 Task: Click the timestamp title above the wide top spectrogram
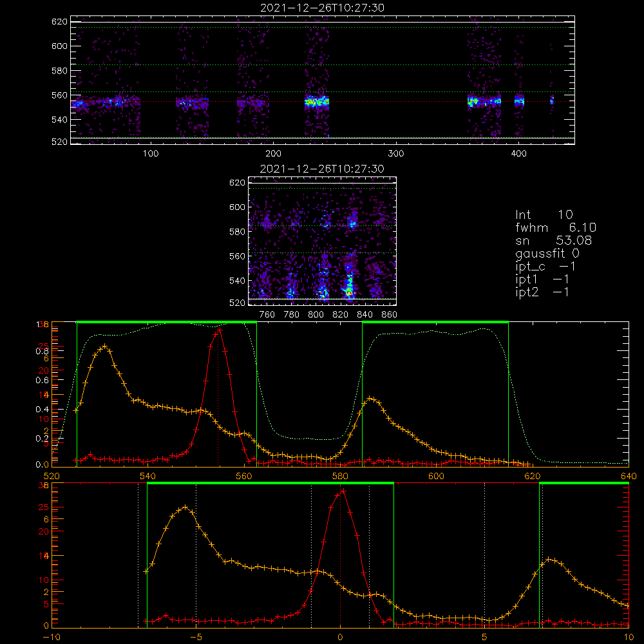pos(322,8)
